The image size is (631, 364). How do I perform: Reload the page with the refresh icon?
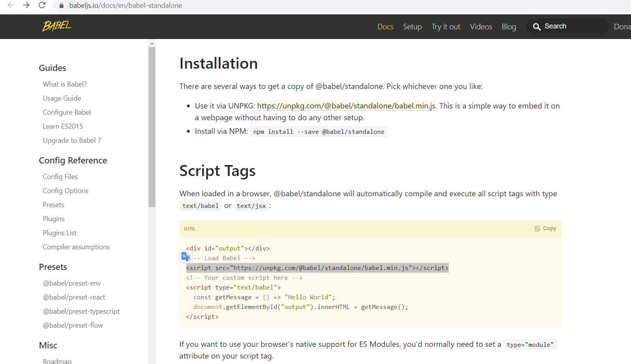click(x=42, y=5)
